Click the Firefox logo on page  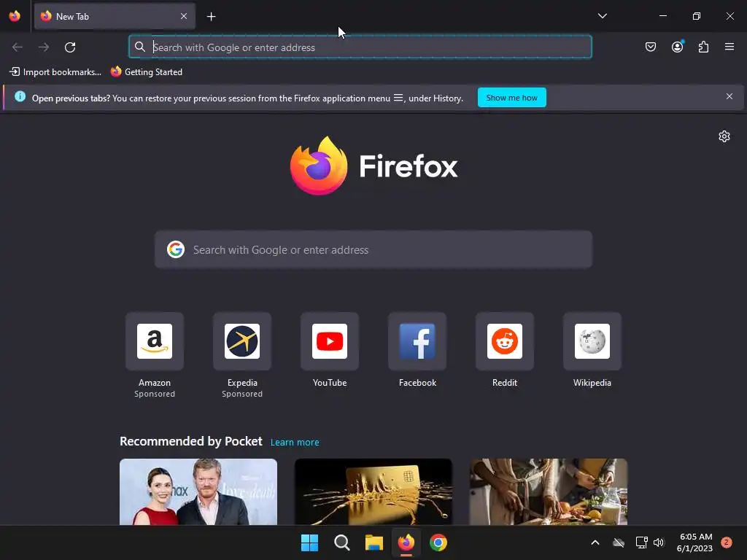point(373,166)
